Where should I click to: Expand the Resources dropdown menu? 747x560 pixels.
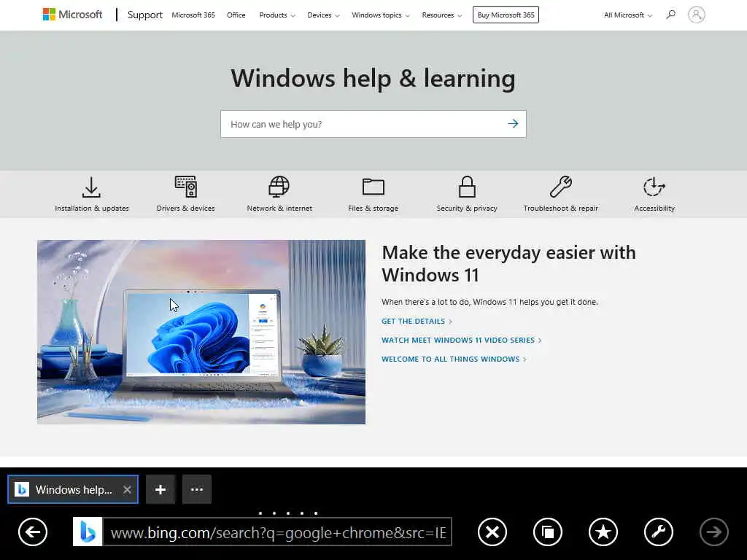pos(441,15)
